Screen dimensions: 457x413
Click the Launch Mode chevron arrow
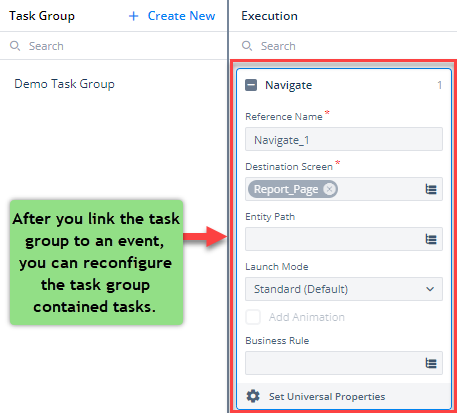pyautogui.click(x=430, y=289)
